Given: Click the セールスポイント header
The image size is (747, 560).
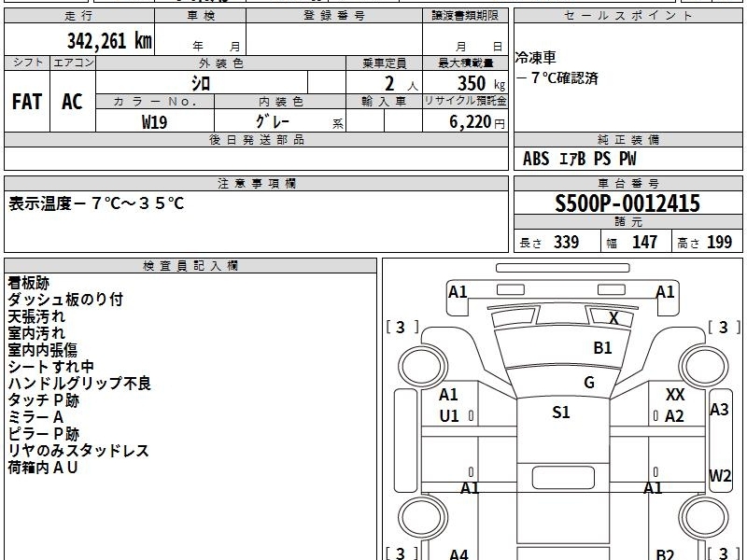Looking at the screenshot, I should tap(627, 16).
